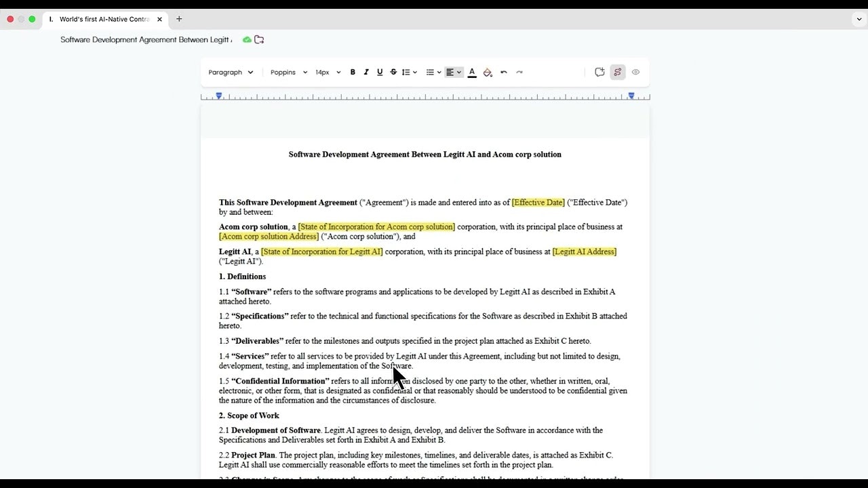This screenshot has height=488, width=868.
Task: Click the bold term “Deliverables”
Action: pos(258,341)
